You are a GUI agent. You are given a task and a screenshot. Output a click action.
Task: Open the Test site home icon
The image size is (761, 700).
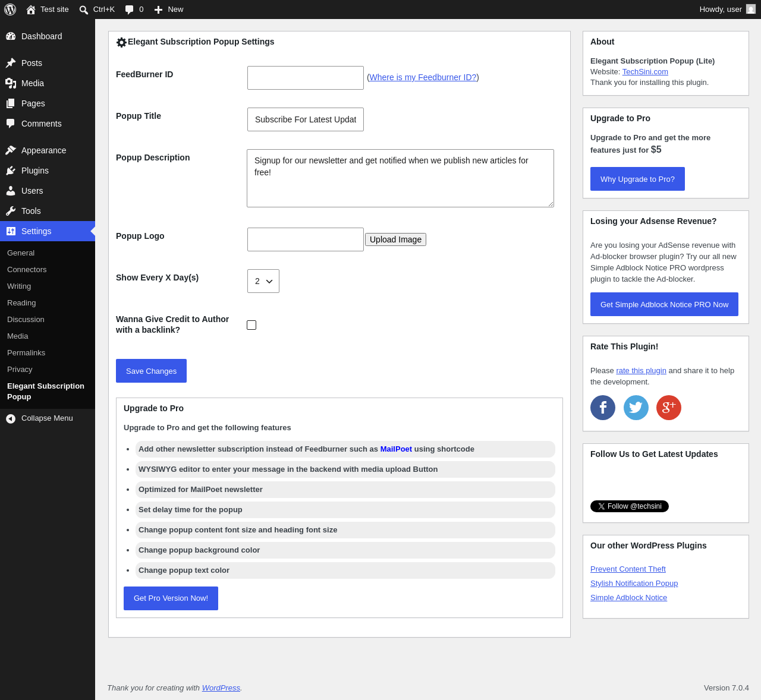31,10
